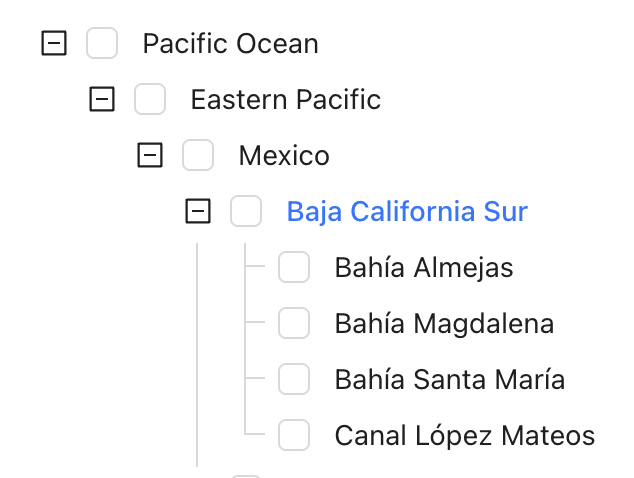Check the Pacific Ocean checkbox

(x=102, y=44)
